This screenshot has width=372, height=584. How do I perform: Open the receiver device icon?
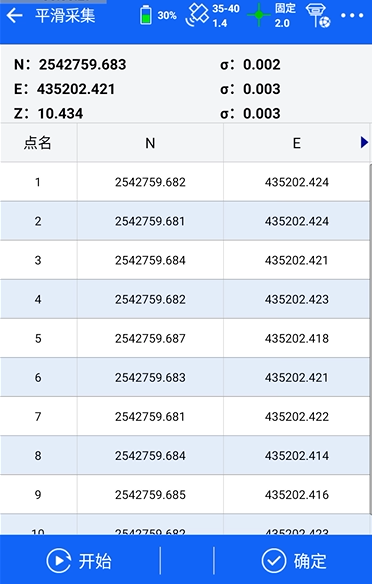click(x=318, y=16)
